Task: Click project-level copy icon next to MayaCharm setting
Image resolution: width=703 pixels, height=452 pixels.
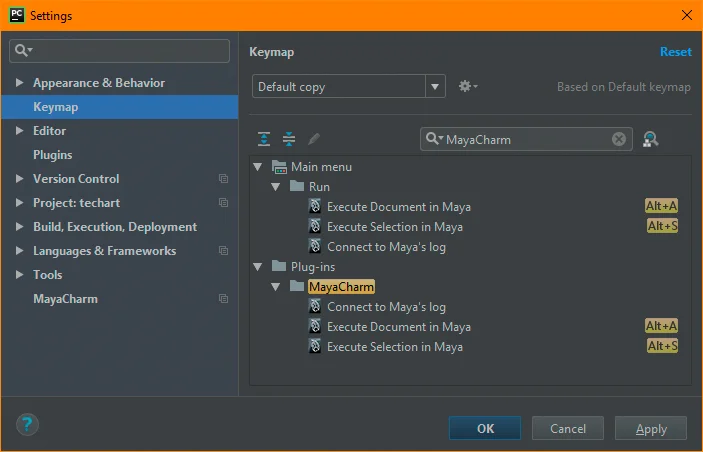Action: (x=223, y=299)
